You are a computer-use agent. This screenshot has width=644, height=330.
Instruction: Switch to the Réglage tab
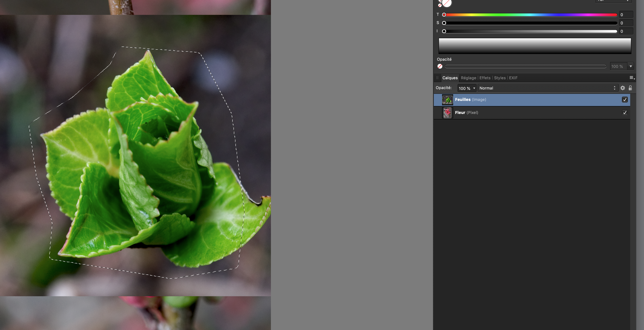pyautogui.click(x=468, y=78)
